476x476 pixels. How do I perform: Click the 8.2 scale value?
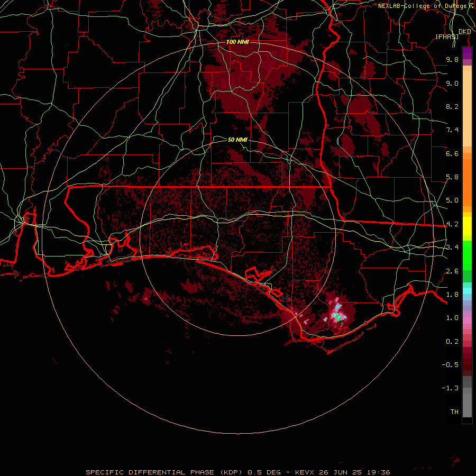click(452, 106)
